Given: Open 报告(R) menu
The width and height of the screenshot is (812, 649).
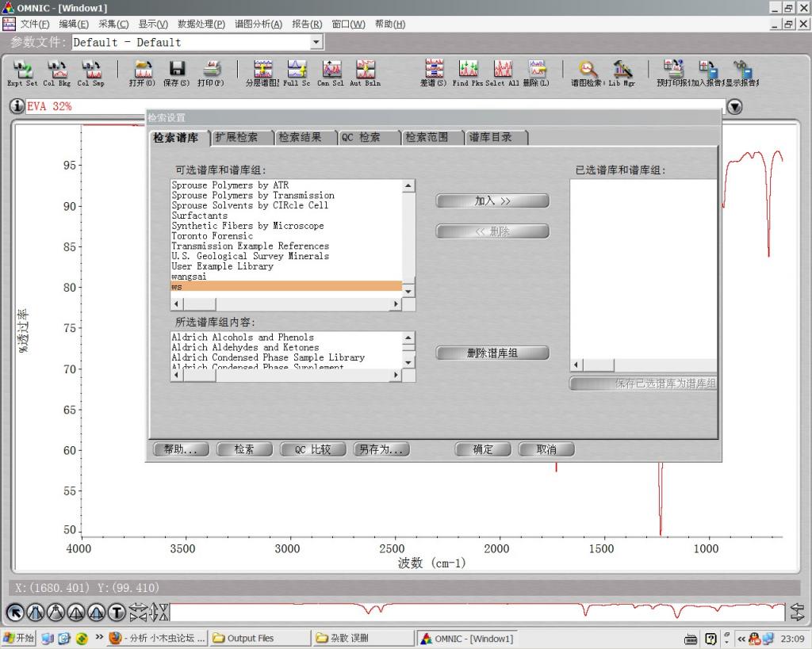Looking at the screenshot, I should [307, 25].
